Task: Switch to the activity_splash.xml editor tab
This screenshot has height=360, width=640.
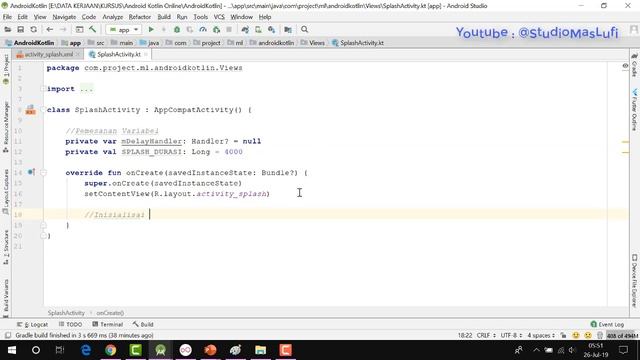Action: [x=48, y=54]
